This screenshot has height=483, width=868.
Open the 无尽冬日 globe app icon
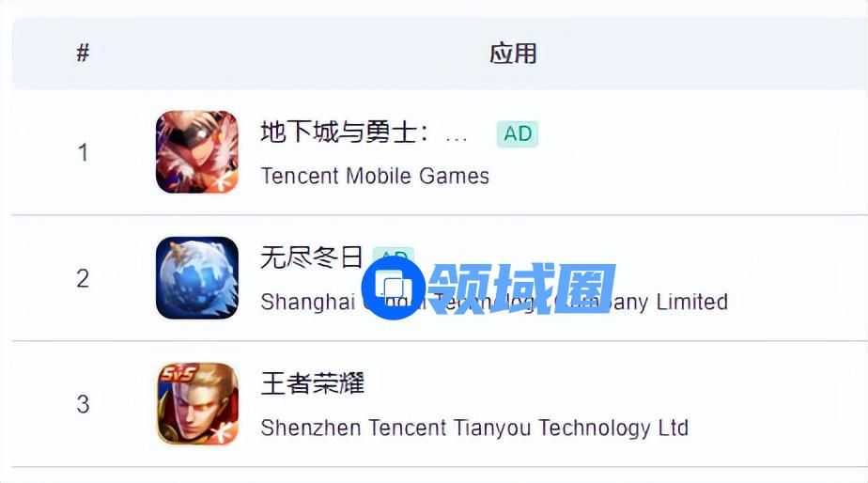[x=197, y=277]
